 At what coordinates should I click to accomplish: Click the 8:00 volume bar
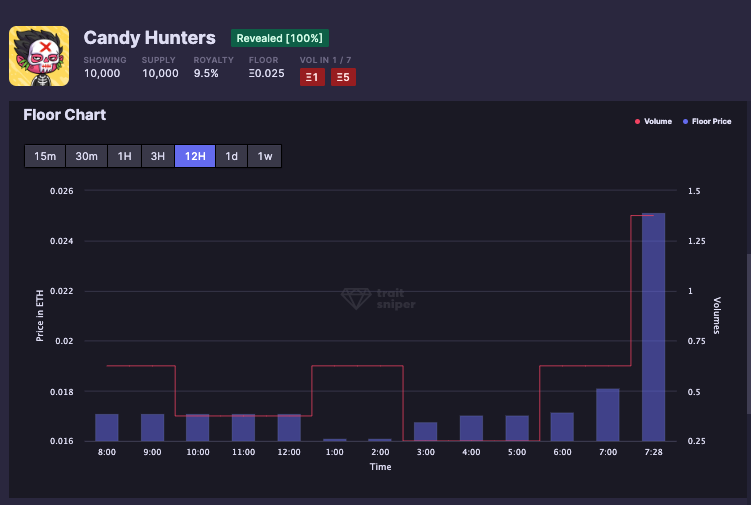point(107,427)
